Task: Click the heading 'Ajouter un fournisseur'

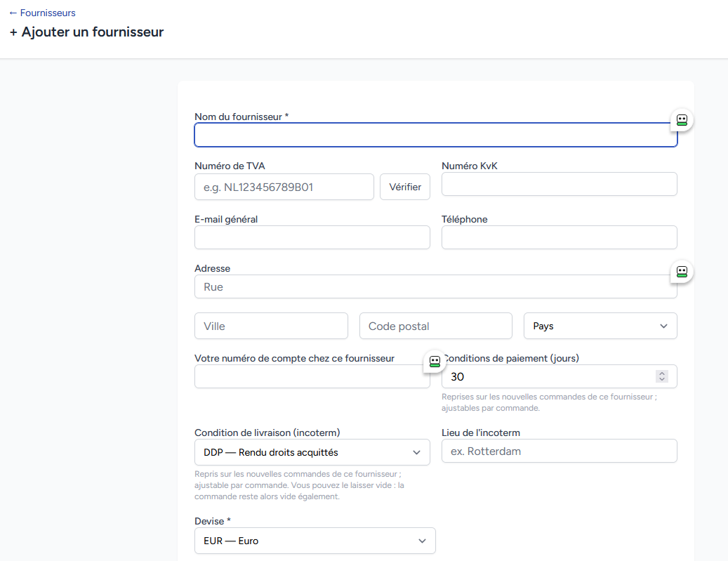Action: 86,32
